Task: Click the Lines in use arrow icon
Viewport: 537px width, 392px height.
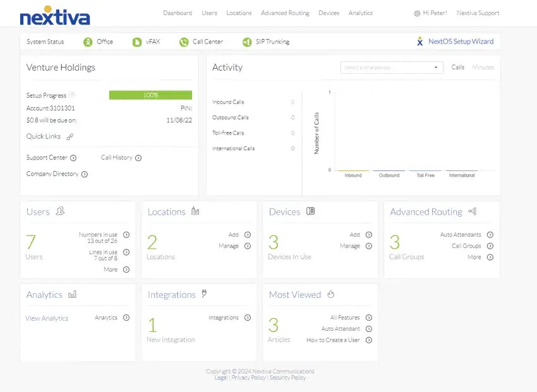Action: [x=126, y=252]
